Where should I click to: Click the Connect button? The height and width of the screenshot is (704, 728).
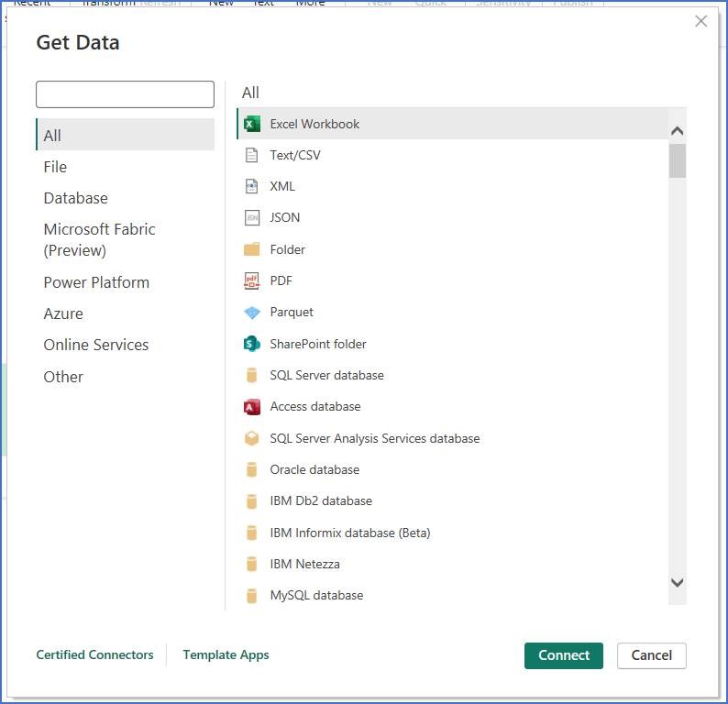coord(564,655)
